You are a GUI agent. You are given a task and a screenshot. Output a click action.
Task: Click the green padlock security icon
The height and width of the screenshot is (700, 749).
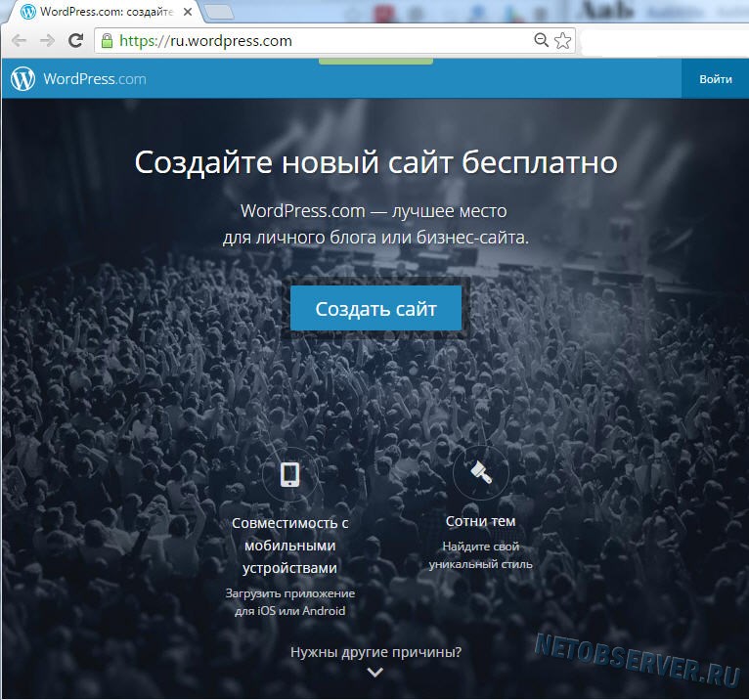(x=107, y=41)
